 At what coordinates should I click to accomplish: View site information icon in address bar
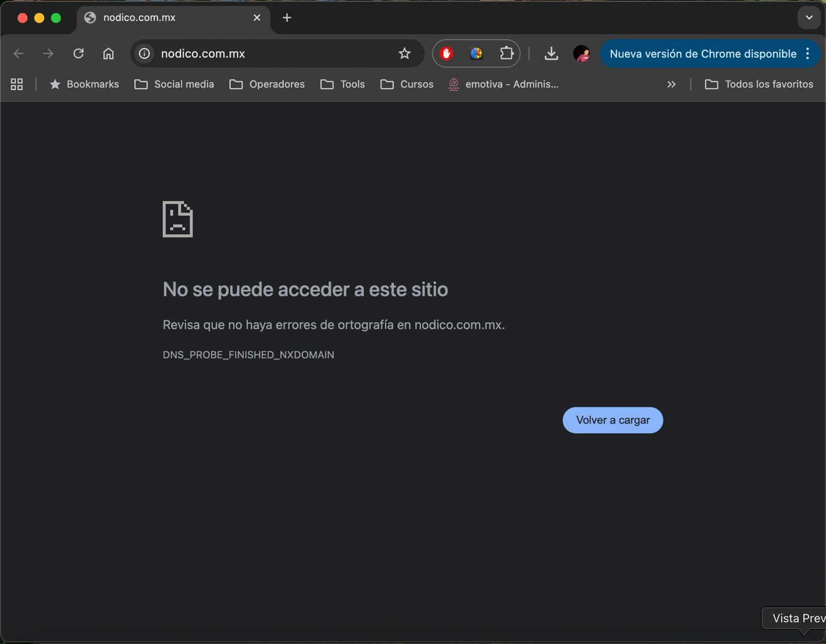[145, 54]
